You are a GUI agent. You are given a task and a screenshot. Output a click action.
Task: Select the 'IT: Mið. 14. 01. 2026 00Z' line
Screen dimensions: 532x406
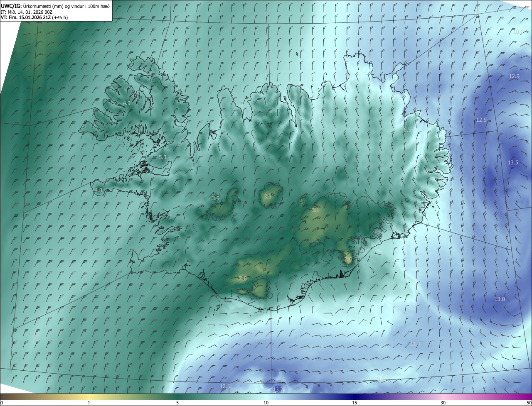[27, 12]
